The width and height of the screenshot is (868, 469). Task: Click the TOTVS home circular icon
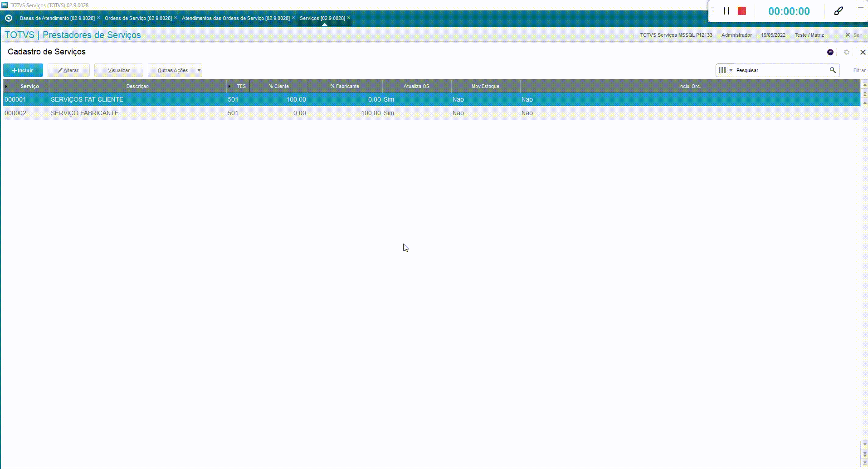[8, 18]
